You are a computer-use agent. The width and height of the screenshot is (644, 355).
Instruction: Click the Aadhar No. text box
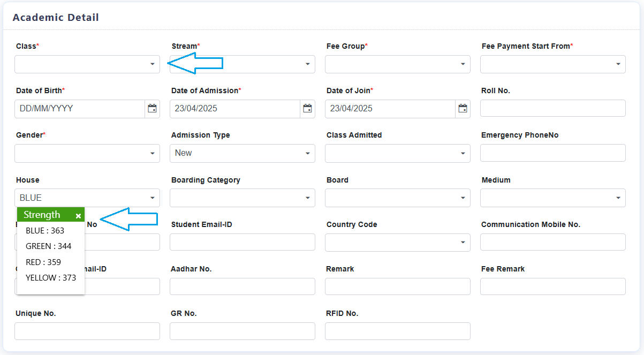243,286
